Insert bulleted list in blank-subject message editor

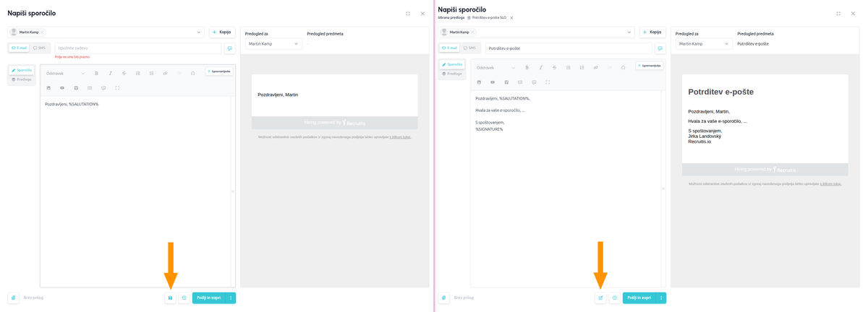(x=137, y=73)
